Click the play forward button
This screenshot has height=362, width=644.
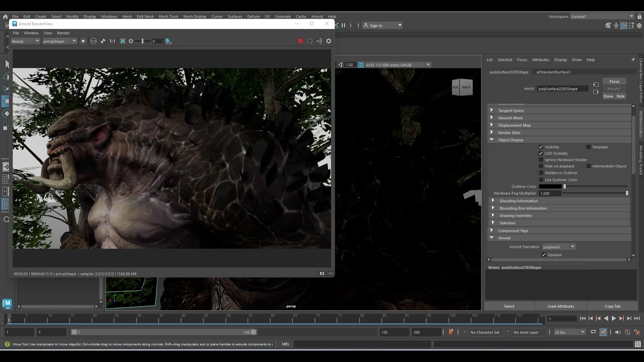[613, 318]
